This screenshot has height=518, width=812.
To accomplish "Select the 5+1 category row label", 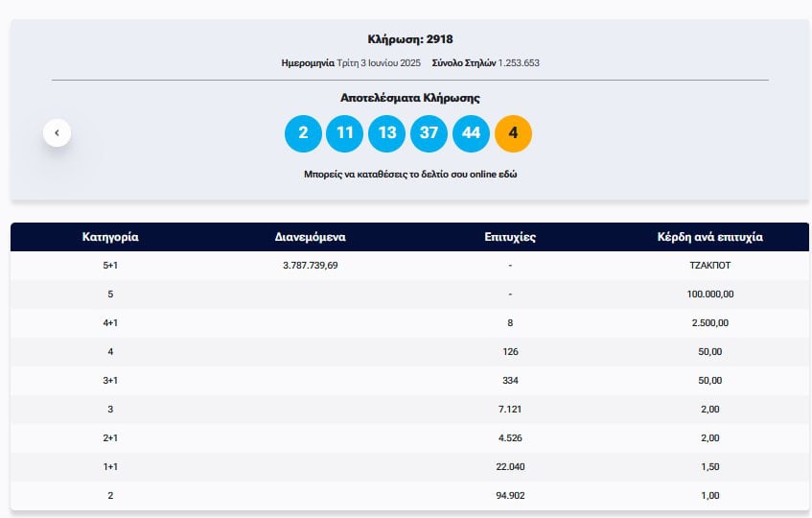I will click(x=110, y=265).
